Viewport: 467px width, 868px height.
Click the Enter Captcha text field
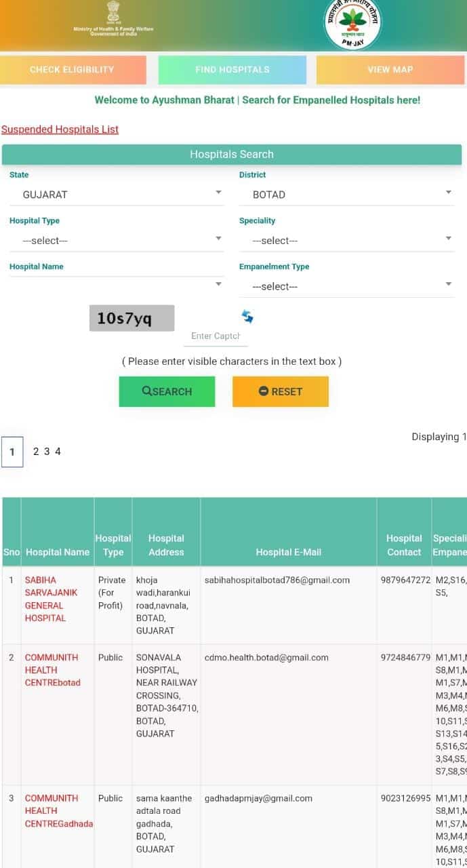(x=216, y=336)
